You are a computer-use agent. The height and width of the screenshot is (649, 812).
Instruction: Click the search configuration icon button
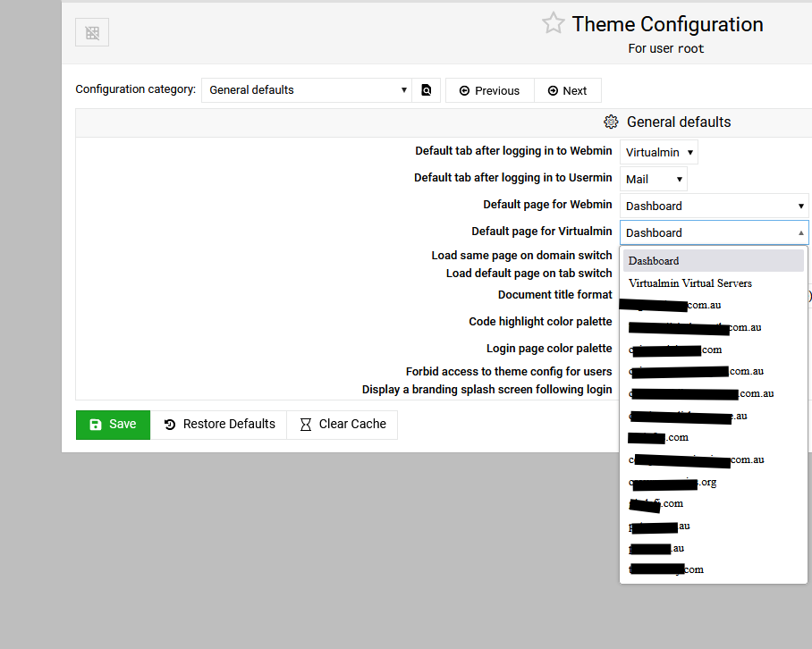(x=427, y=90)
